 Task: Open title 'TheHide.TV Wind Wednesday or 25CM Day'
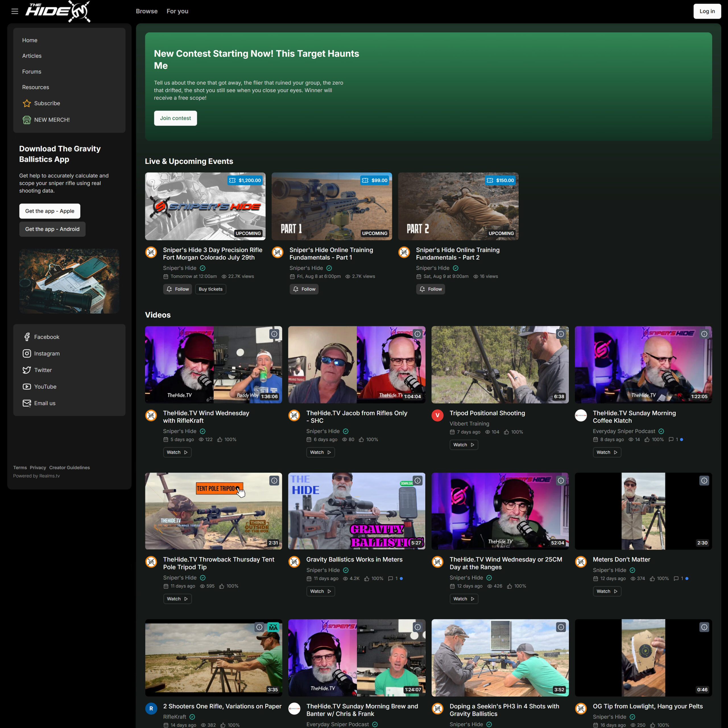click(506, 563)
